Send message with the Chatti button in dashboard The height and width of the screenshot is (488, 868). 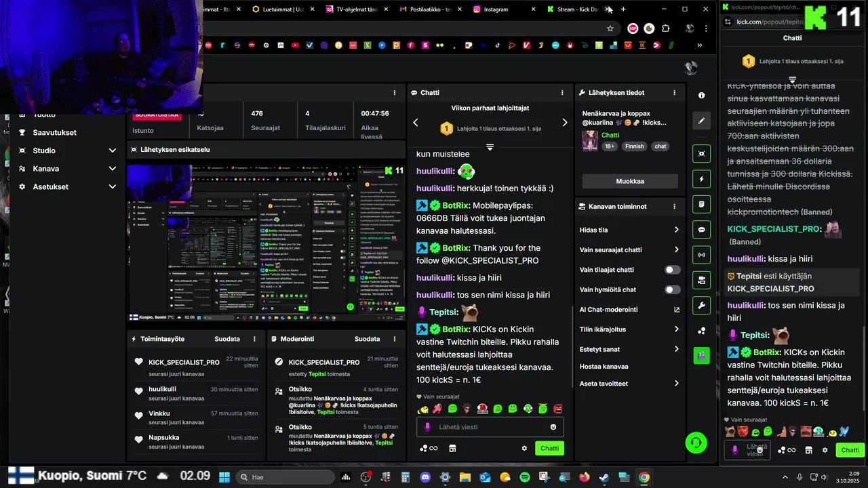(549, 448)
